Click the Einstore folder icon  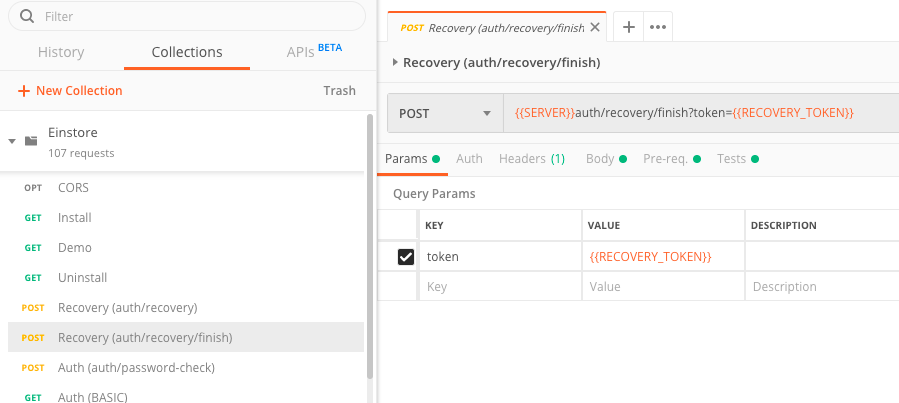tap(31, 140)
